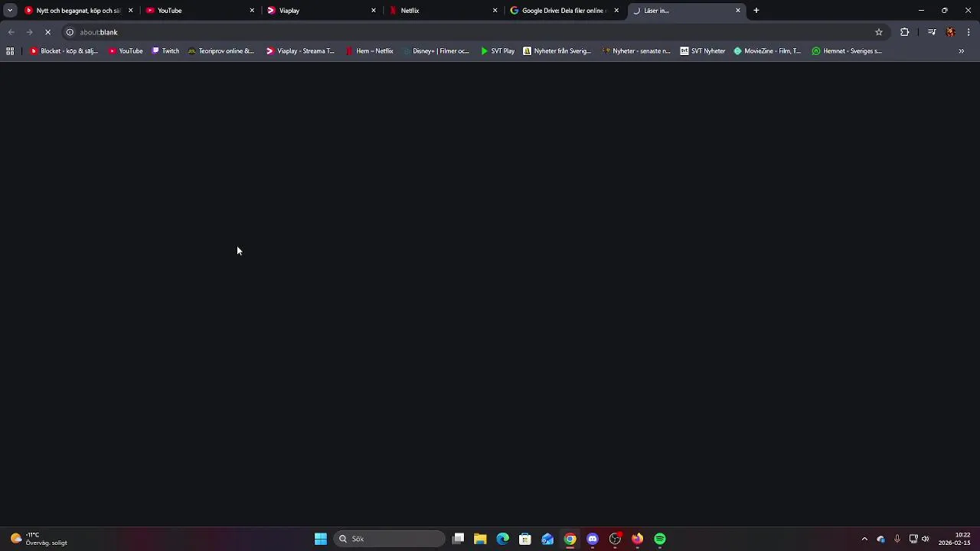The image size is (980, 551).
Task: Restore down the Chrome window
Action: [x=945, y=11]
